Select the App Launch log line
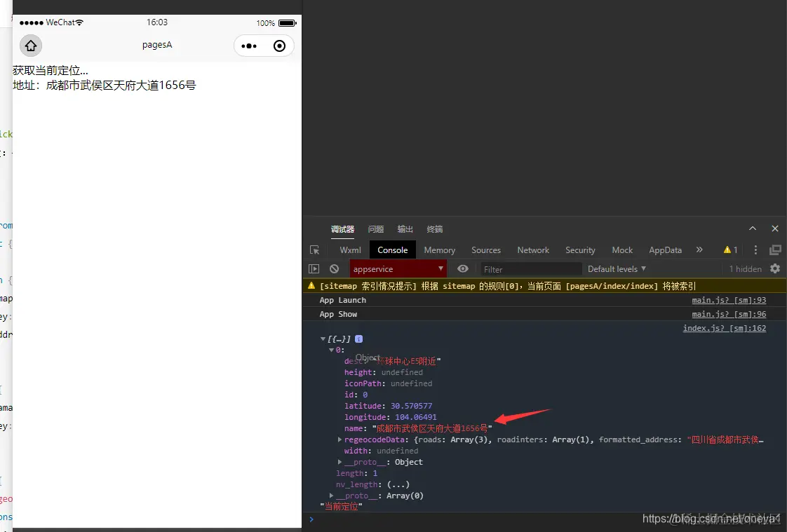 pos(343,300)
